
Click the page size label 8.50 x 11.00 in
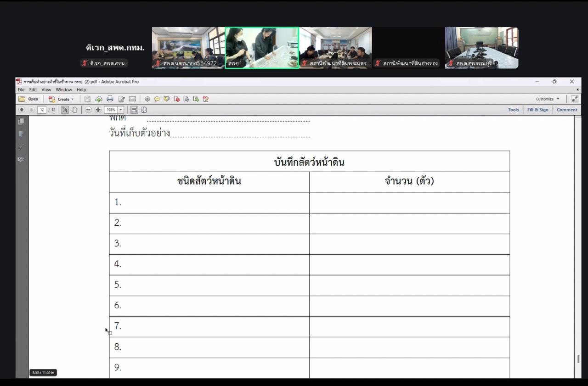coord(43,373)
